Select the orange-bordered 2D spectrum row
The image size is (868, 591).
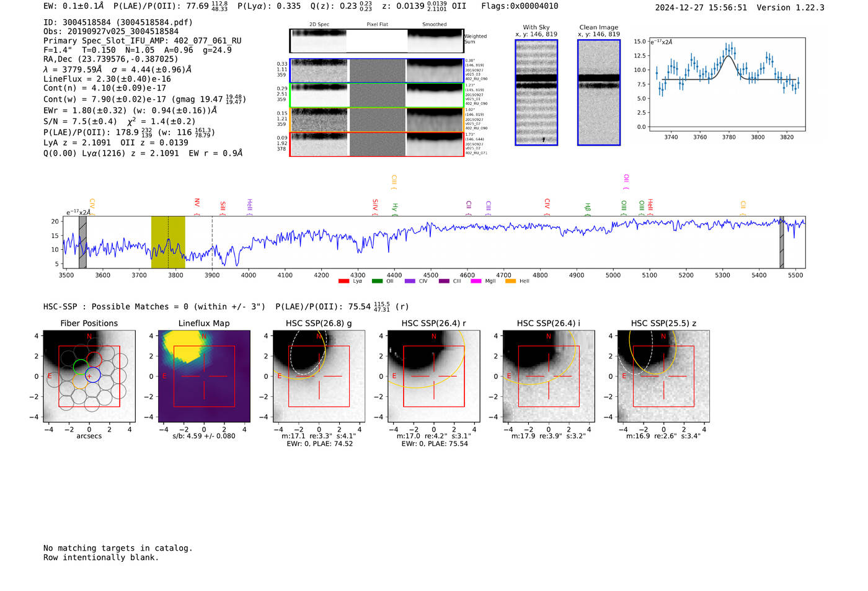click(x=376, y=120)
